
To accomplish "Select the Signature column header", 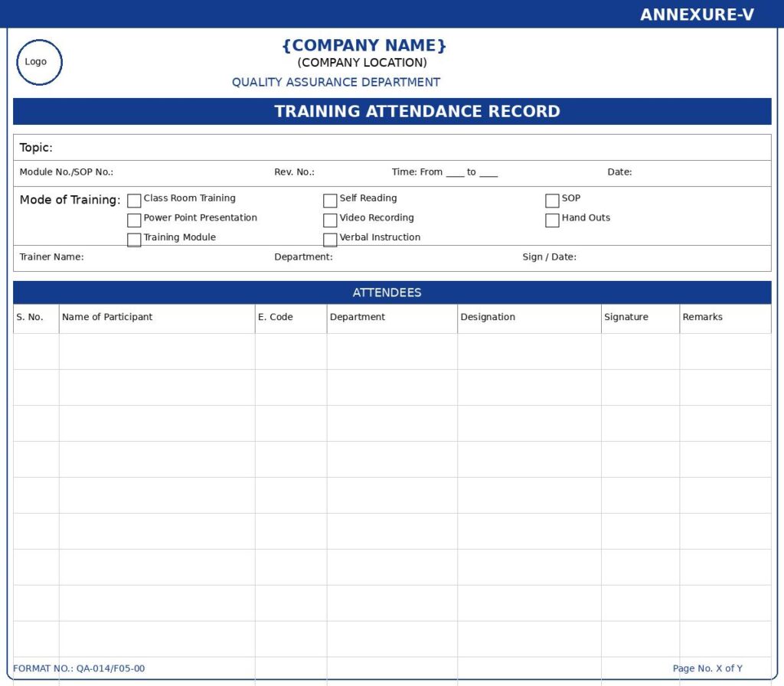I will [x=641, y=318].
